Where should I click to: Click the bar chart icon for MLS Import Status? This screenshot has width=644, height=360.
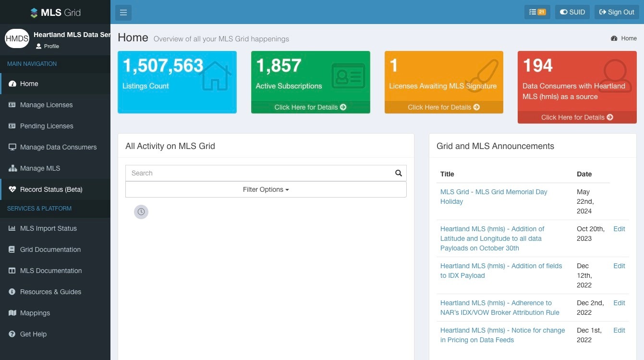(x=12, y=228)
